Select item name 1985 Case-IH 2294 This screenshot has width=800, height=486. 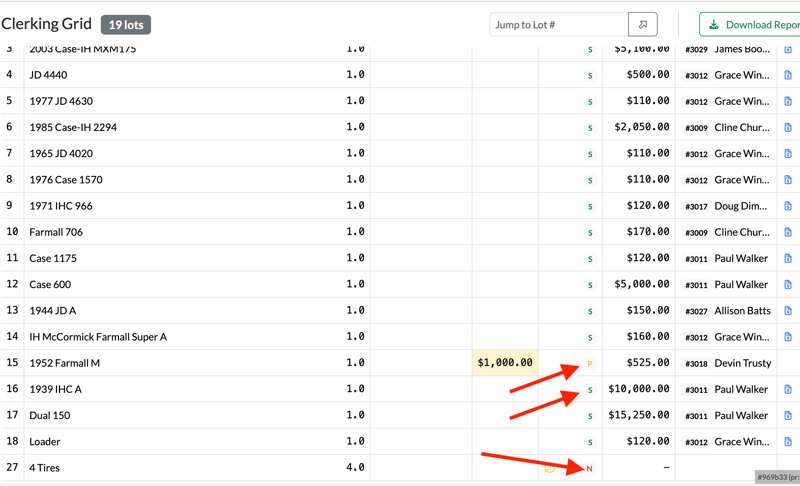click(x=73, y=127)
